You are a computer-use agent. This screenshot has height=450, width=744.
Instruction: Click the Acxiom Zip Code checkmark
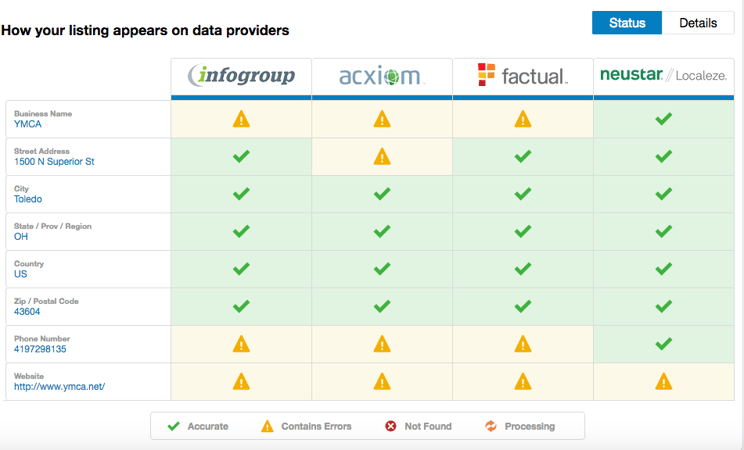pos(382,306)
